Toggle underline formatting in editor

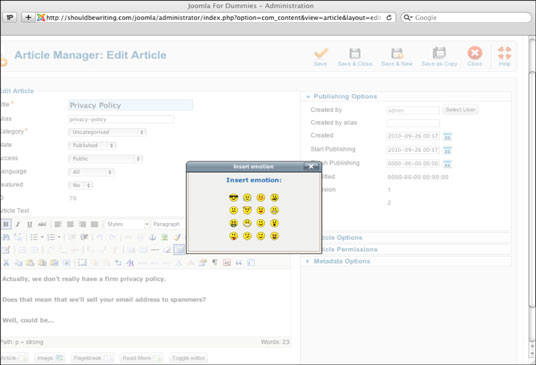pos(30,224)
